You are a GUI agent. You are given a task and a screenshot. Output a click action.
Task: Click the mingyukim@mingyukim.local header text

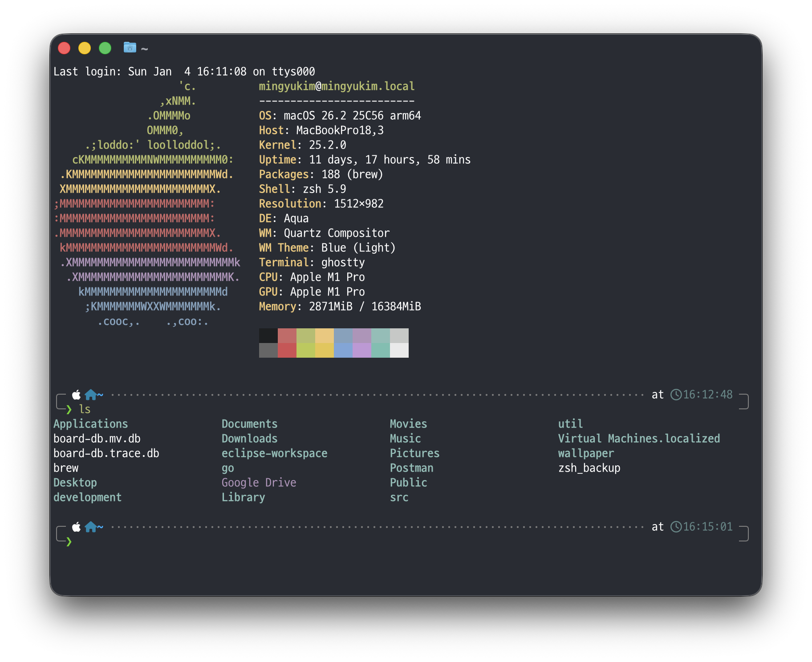click(x=337, y=86)
